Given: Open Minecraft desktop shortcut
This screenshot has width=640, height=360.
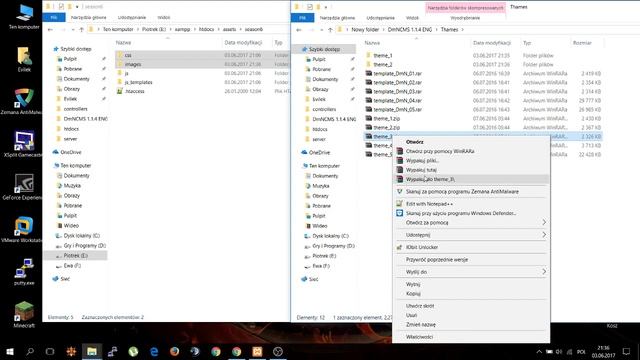Looking at the screenshot, I should click(x=24, y=314).
